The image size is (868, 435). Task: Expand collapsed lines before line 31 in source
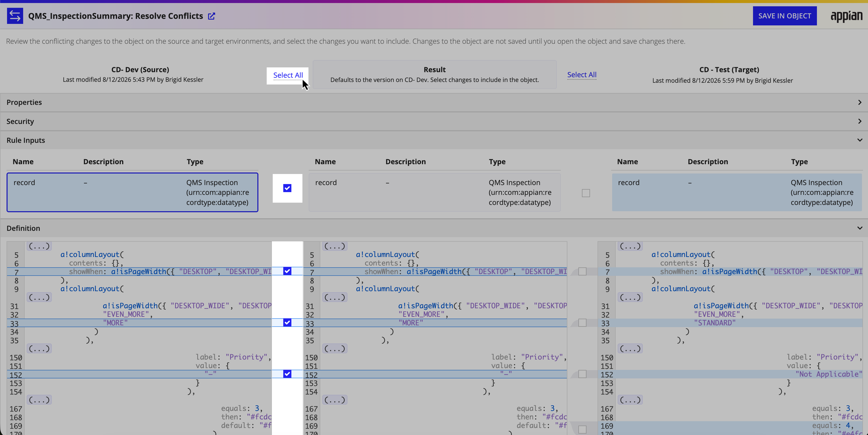(x=39, y=297)
